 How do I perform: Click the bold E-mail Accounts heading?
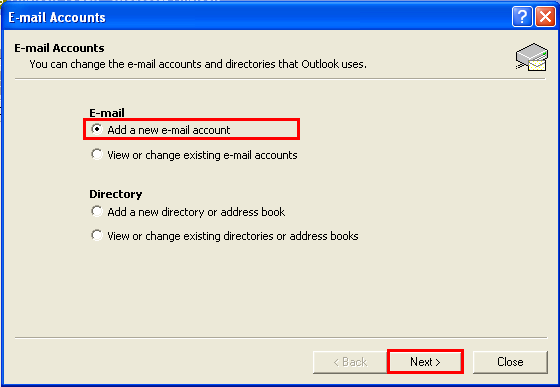click(x=59, y=48)
